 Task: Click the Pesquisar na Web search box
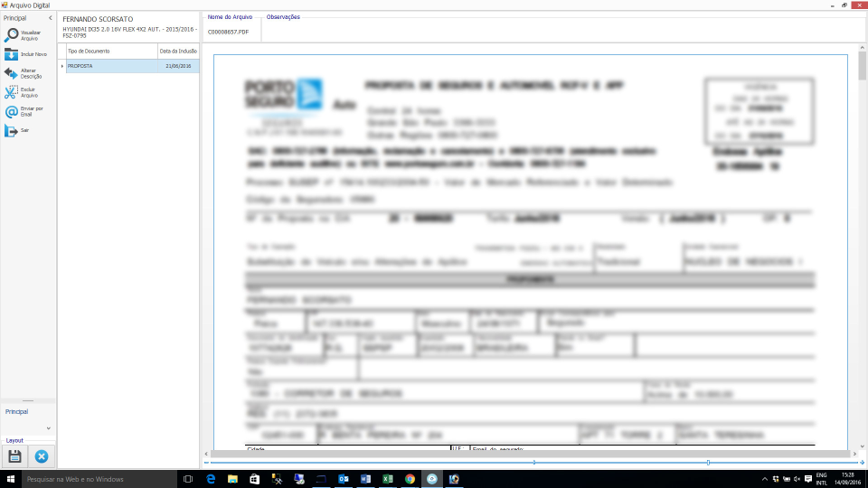99,479
